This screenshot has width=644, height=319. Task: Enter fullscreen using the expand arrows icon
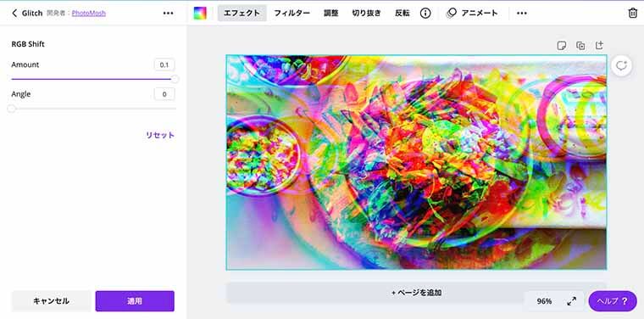pyautogui.click(x=571, y=301)
